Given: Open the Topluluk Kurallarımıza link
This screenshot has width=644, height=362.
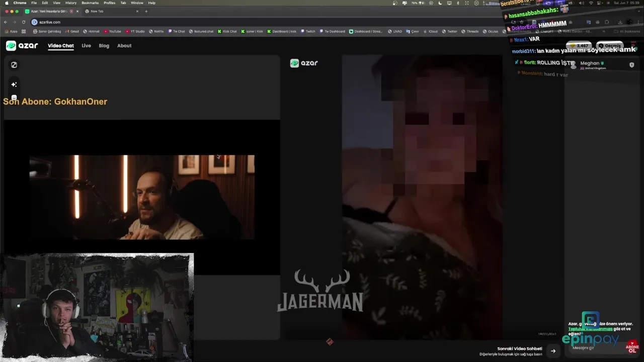Looking at the screenshot, I should point(590,329).
